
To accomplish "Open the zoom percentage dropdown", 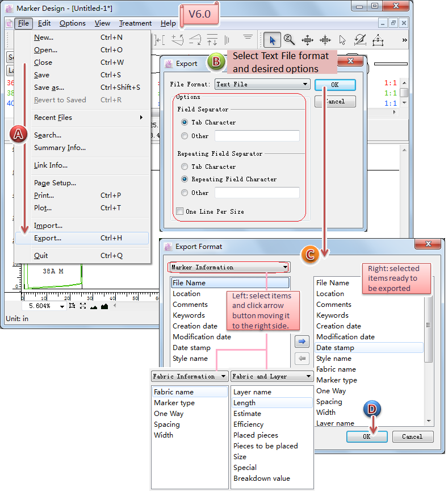I will point(62,306).
